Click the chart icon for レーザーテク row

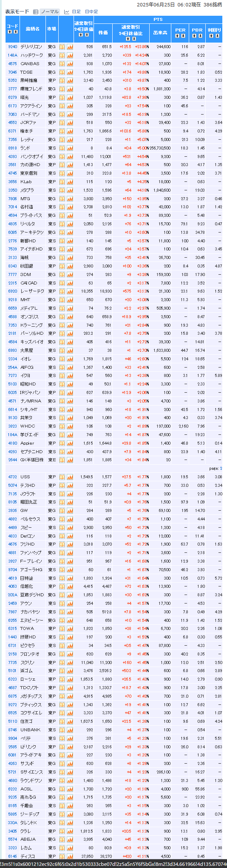(x=70, y=291)
